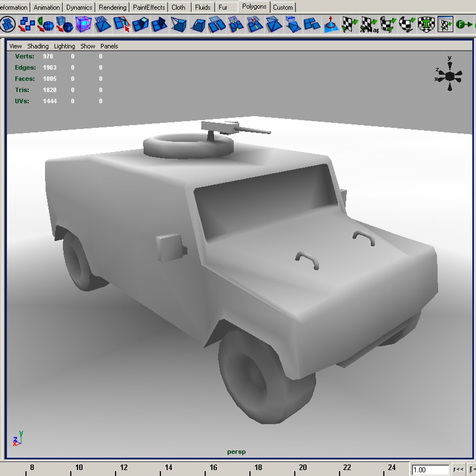The height and width of the screenshot is (476, 476).
Task: Click frame 10 on the time slider
Action: pos(78,468)
